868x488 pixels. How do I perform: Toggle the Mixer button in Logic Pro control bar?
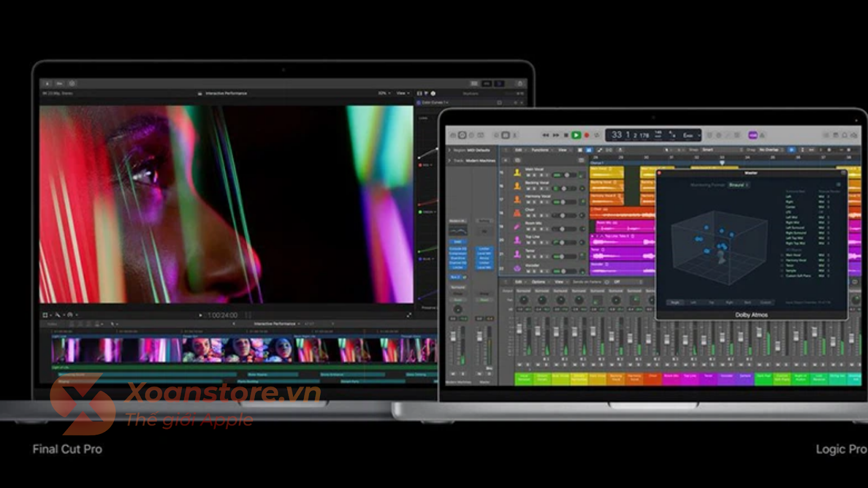505,135
